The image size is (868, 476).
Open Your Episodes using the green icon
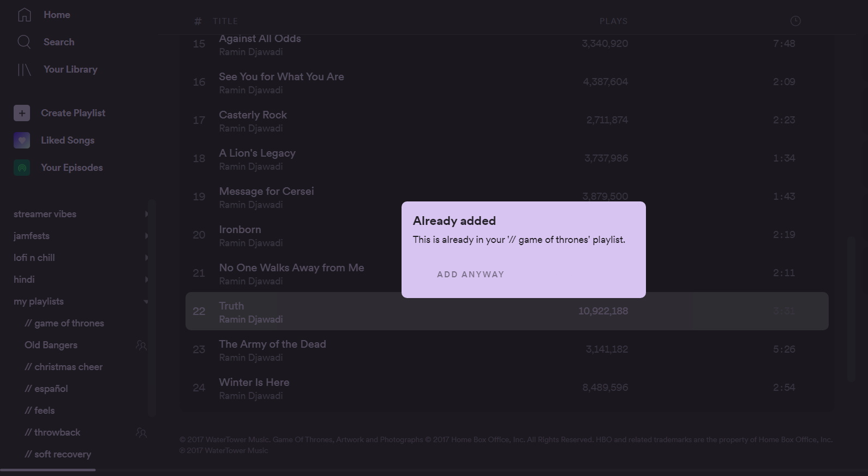click(21, 167)
